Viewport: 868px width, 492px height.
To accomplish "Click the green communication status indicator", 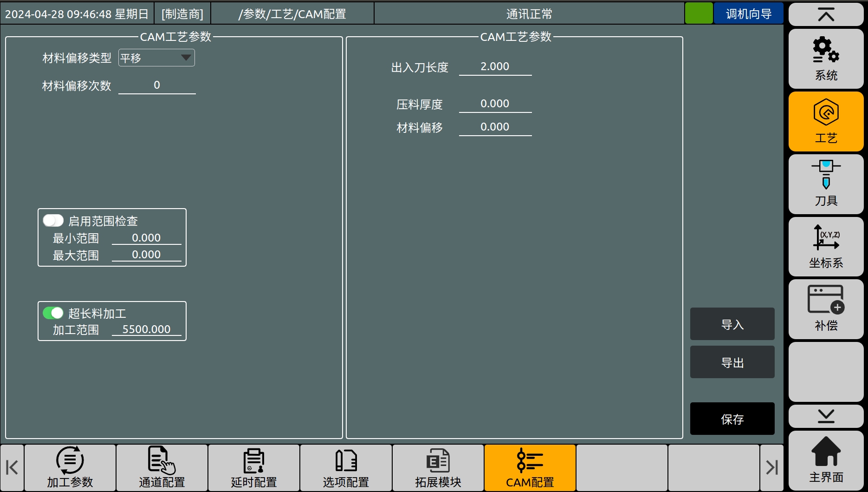I will [x=699, y=13].
